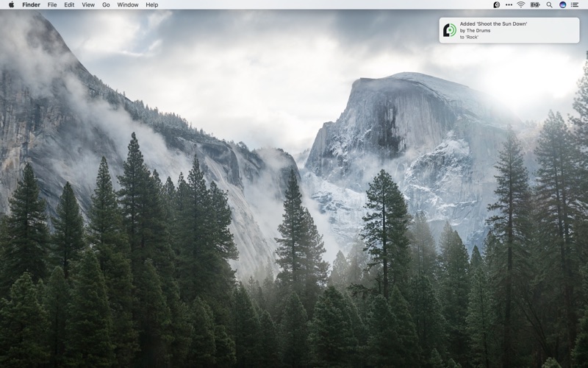Open the File menu
Image resolution: width=588 pixels, height=368 pixels.
(x=52, y=5)
